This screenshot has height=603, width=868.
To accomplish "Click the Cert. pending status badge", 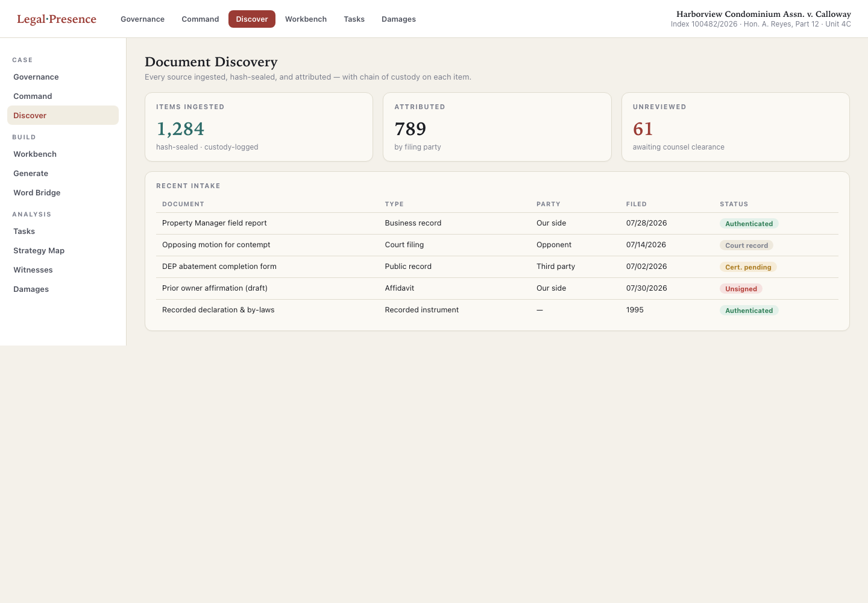I will (748, 267).
